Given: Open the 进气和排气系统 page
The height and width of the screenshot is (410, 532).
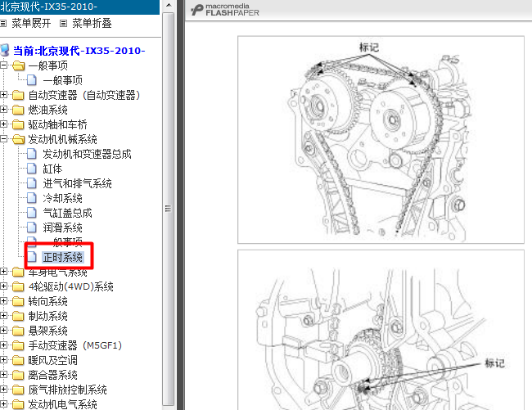Looking at the screenshot, I should click(78, 183).
